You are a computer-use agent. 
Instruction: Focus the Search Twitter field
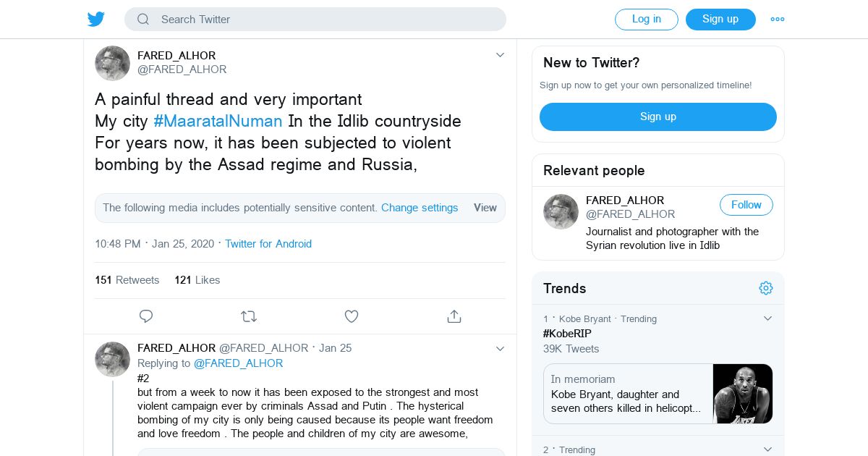(325, 20)
